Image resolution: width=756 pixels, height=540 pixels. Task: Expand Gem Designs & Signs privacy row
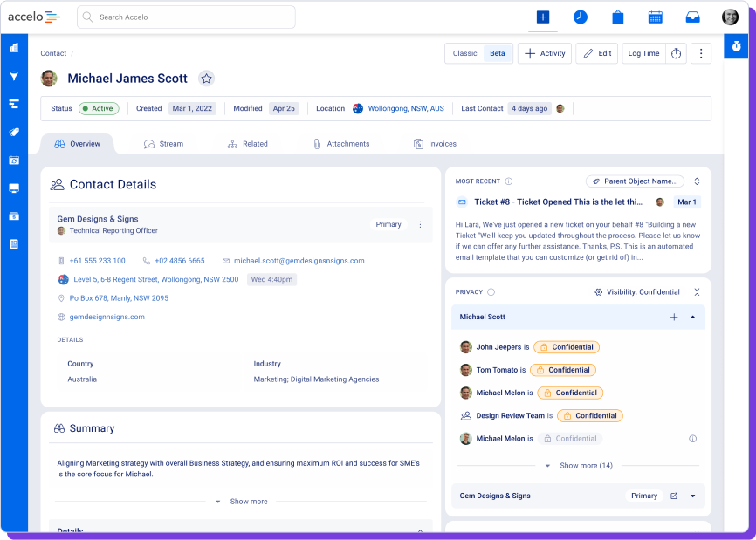point(693,496)
